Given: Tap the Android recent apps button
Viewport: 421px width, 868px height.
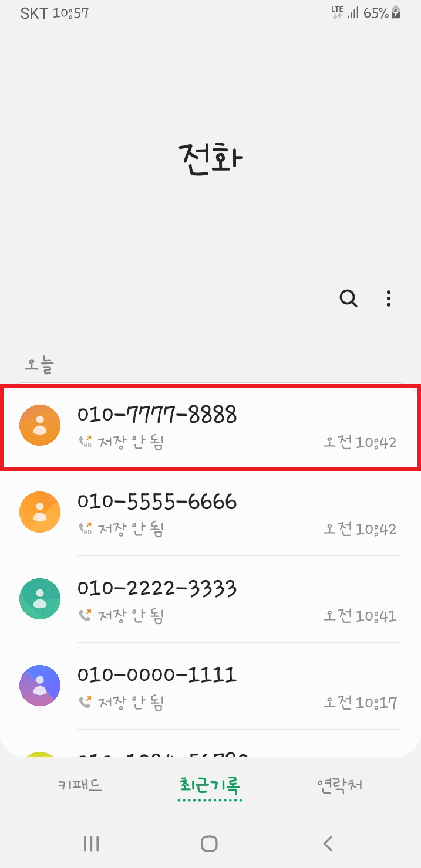Looking at the screenshot, I should (x=91, y=844).
